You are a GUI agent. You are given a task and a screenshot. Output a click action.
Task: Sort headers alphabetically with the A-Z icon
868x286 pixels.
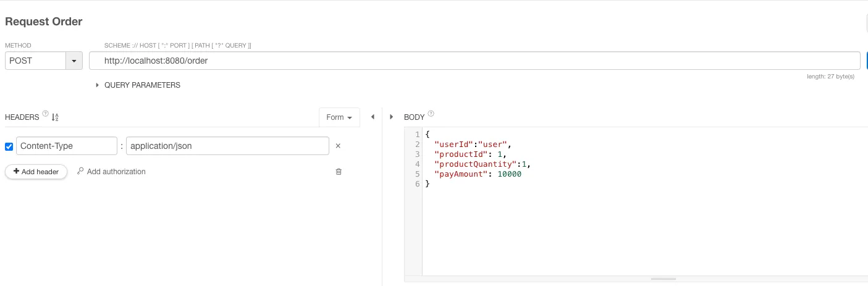[55, 117]
